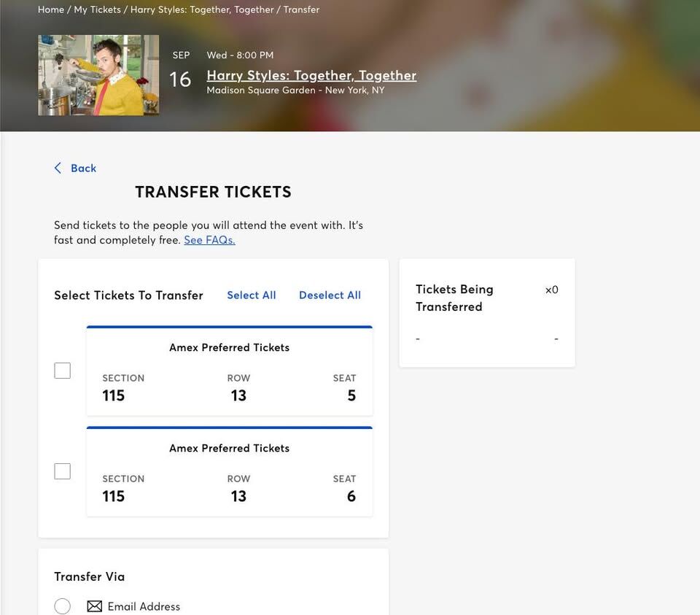Click the underlined event title in the header

pyautogui.click(x=311, y=75)
